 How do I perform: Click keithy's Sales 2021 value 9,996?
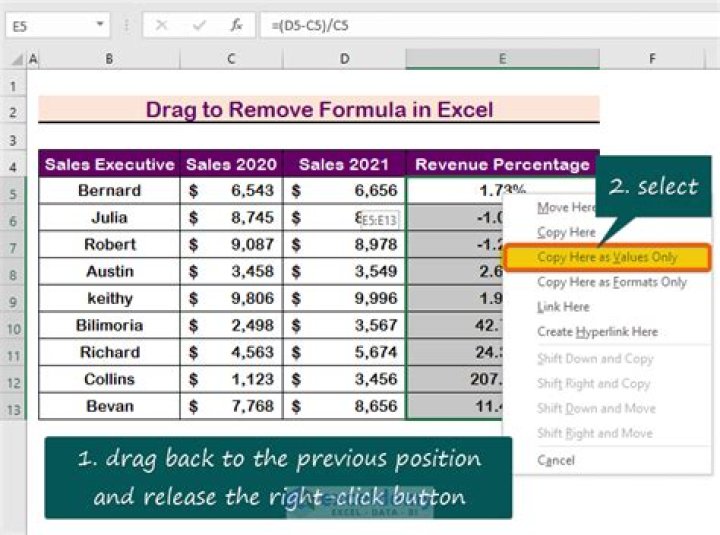[x=344, y=298]
